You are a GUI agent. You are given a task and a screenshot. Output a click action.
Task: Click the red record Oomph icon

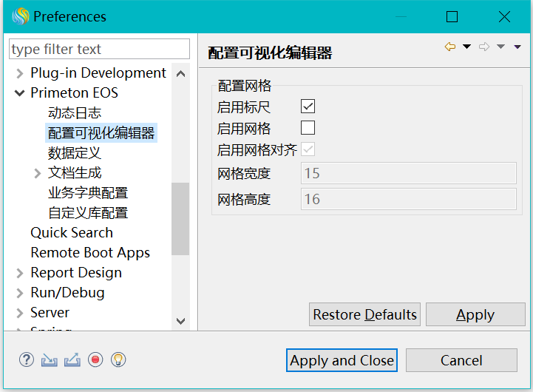(x=95, y=360)
